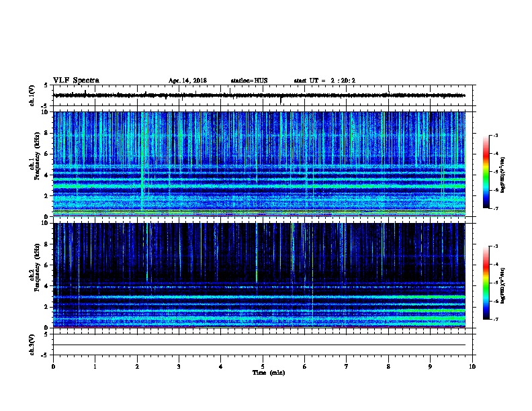Select the date label "Apr. 14, 2018"
Image resolution: width=532 pixels, height=411 pixels.
click(x=187, y=81)
